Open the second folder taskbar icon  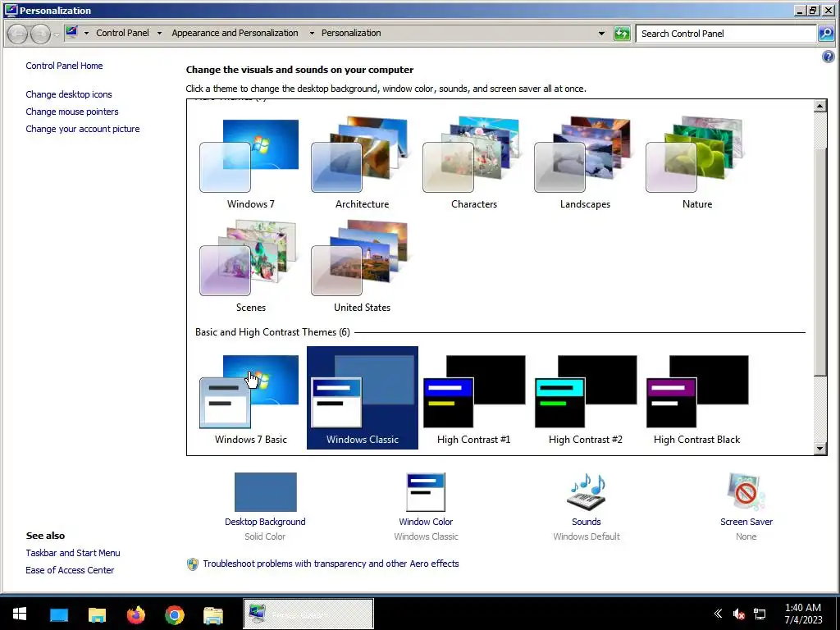pos(213,614)
